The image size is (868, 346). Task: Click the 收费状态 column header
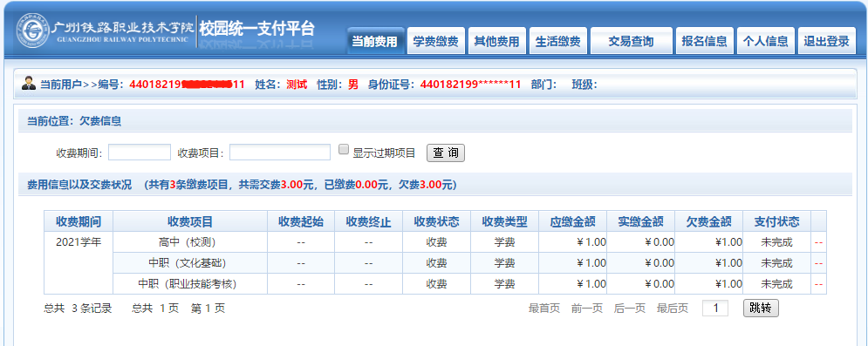436,221
